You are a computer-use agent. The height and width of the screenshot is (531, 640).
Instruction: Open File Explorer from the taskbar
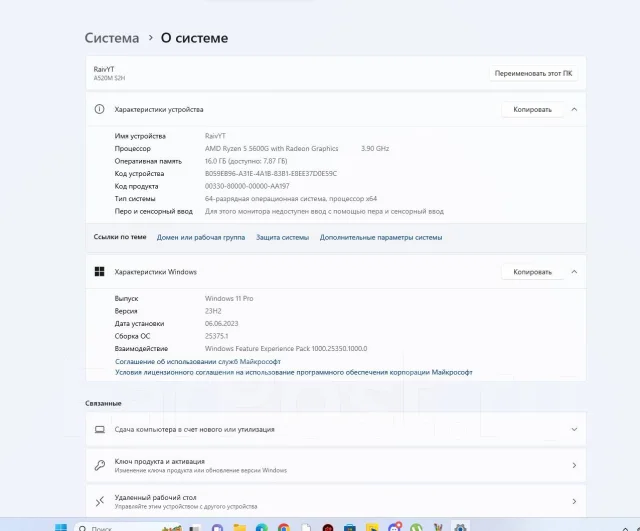[240, 528]
